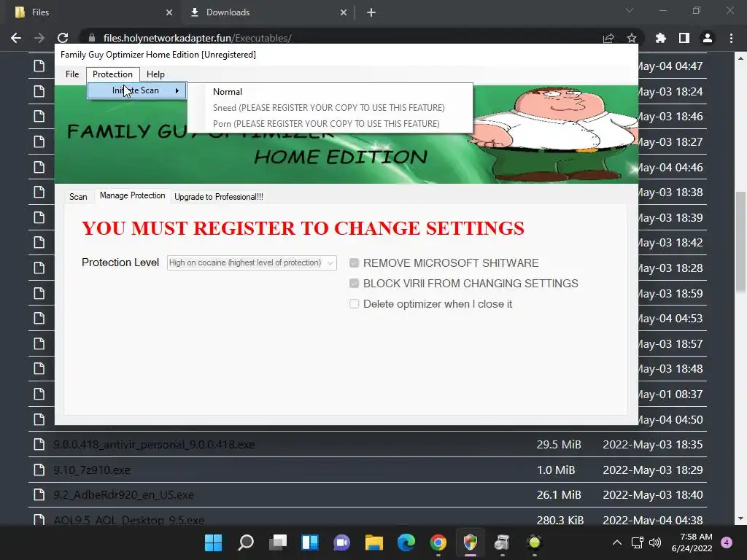
Task: Click file icon on the May-03 18:24 row
Action: [39, 91]
